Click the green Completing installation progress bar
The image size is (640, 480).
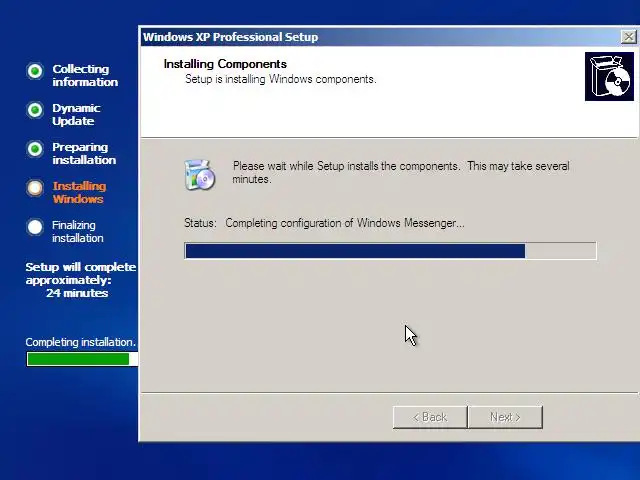point(82,359)
